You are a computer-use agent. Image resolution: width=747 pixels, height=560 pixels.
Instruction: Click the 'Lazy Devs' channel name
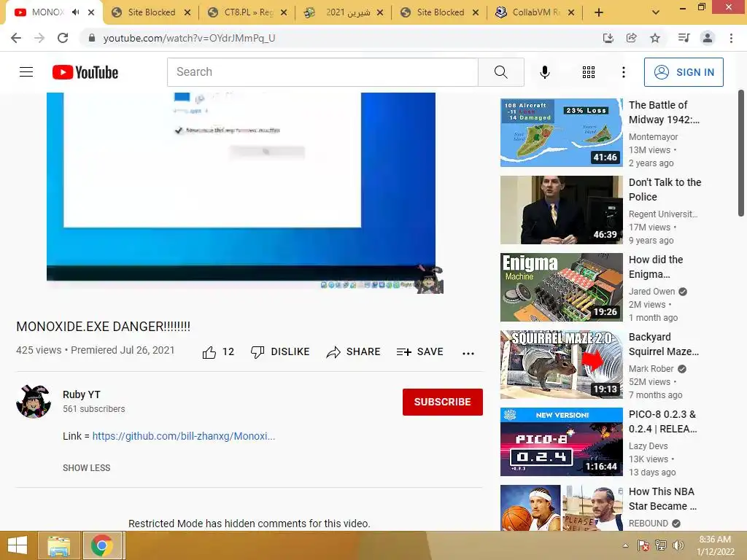pyautogui.click(x=648, y=446)
